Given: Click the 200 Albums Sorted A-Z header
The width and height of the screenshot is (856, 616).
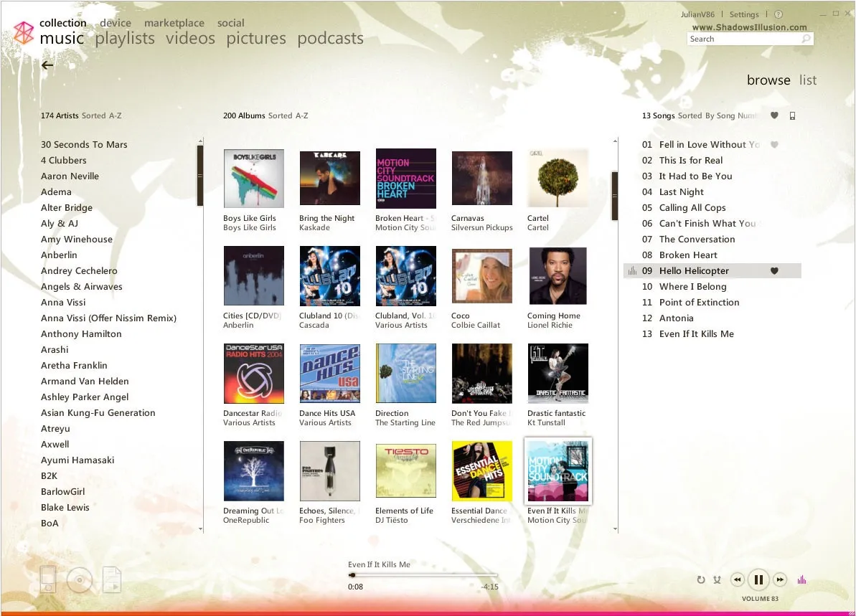Looking at the screenshot, I should point(265,115).
